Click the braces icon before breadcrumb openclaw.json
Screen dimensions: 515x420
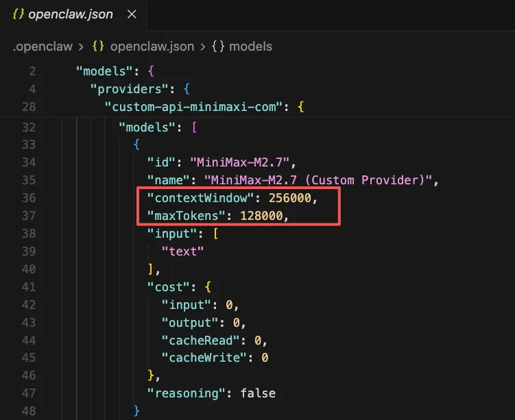[98, 47]
